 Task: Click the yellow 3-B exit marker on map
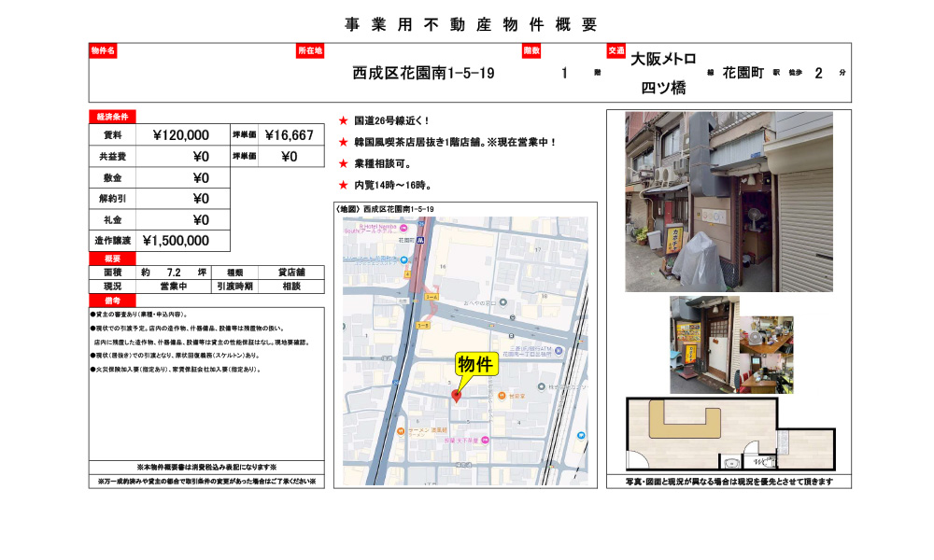click(422, 326)
